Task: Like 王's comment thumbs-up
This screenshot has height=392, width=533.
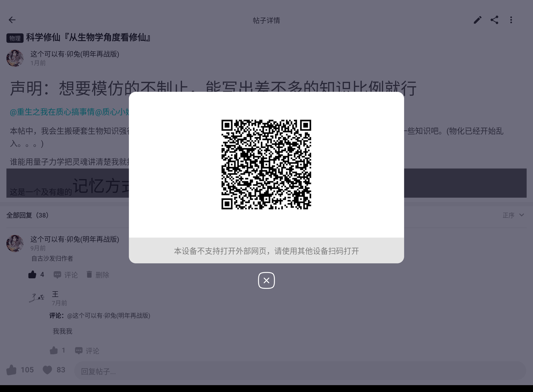Action: [54, 351]
